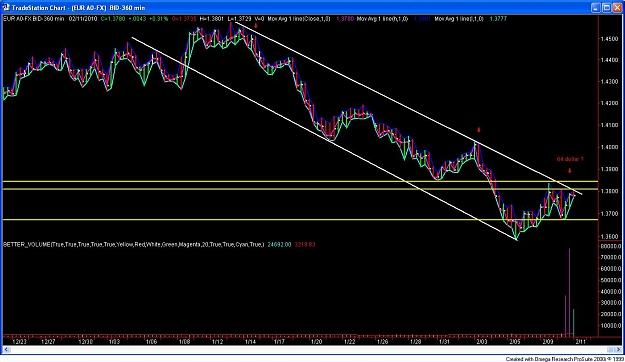
Task: Select the '64 dollar ?' text annotation
Action: 570,159
